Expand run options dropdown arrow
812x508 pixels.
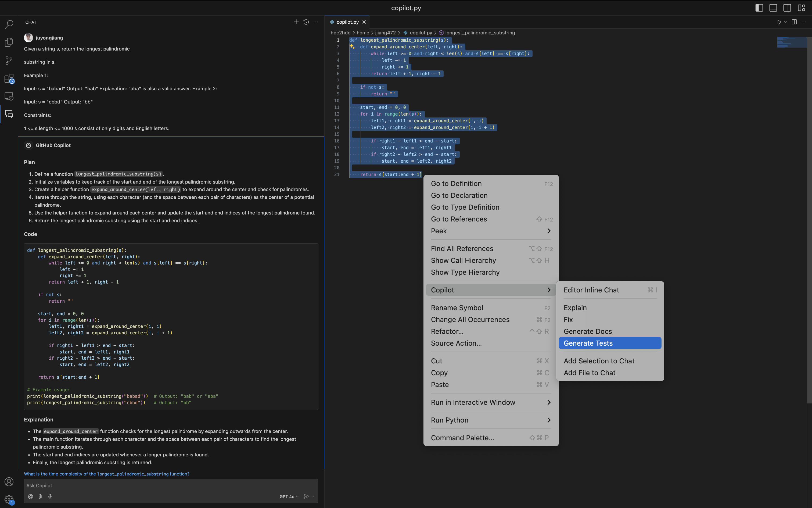point(785,22)
